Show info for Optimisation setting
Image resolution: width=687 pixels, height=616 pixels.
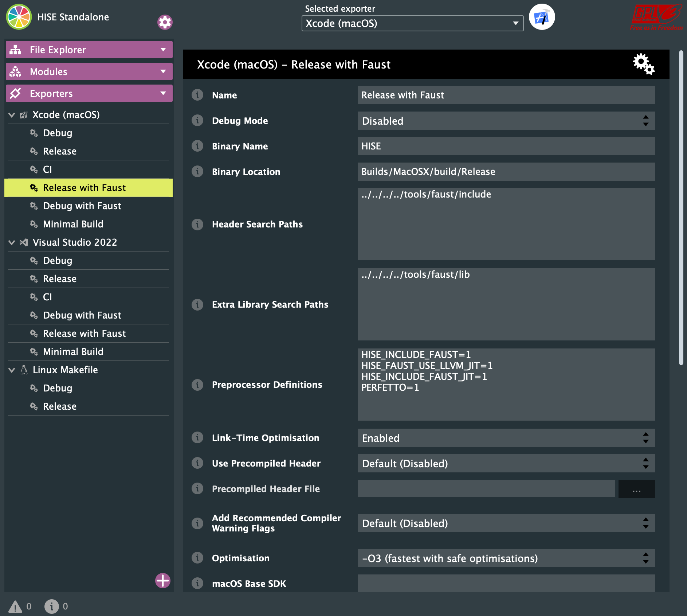pos(197,558)
